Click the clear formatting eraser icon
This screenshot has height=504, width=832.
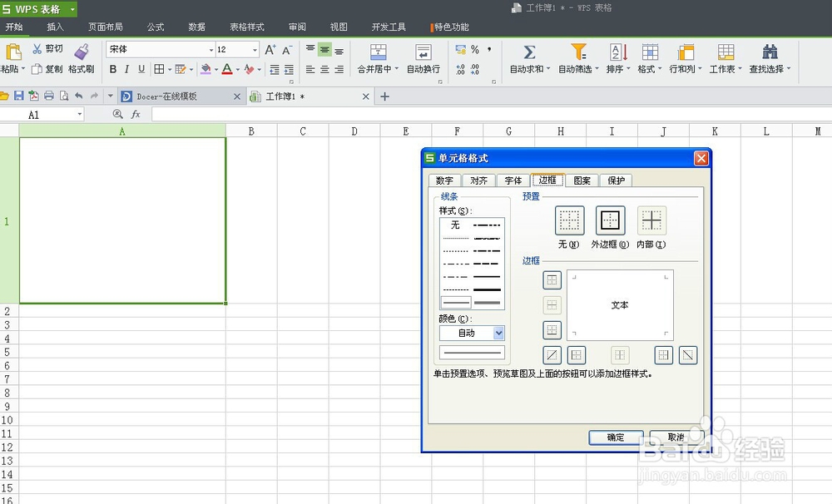pyautogui.click(x=249, y=69)
